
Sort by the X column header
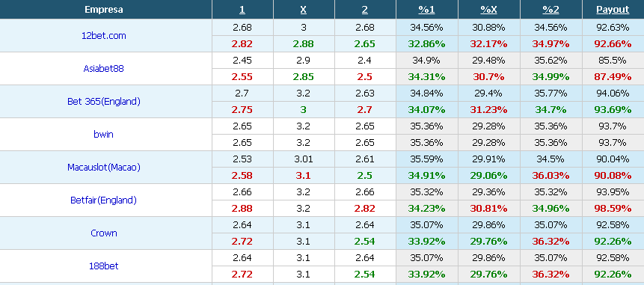point(304,10)
